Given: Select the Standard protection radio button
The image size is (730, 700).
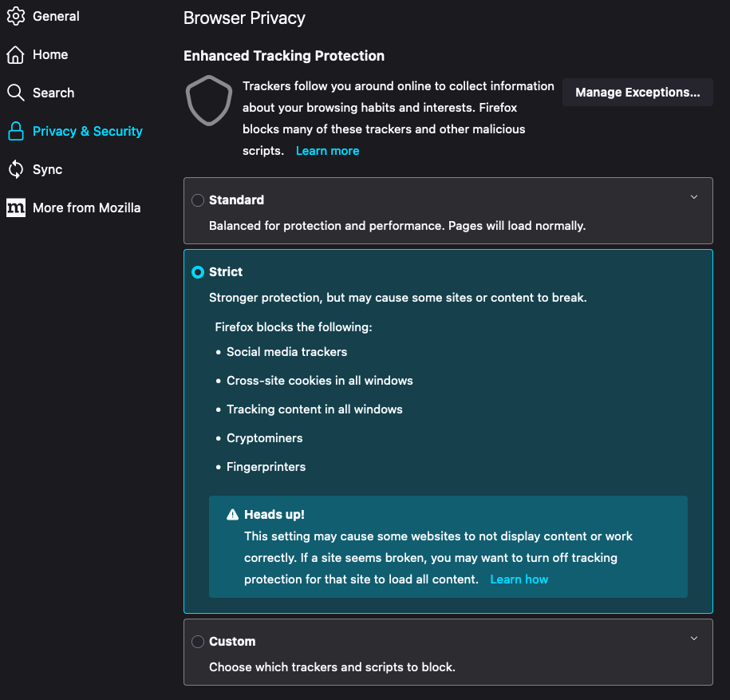Looking at the screenshot, I should [x=198, y=200].
